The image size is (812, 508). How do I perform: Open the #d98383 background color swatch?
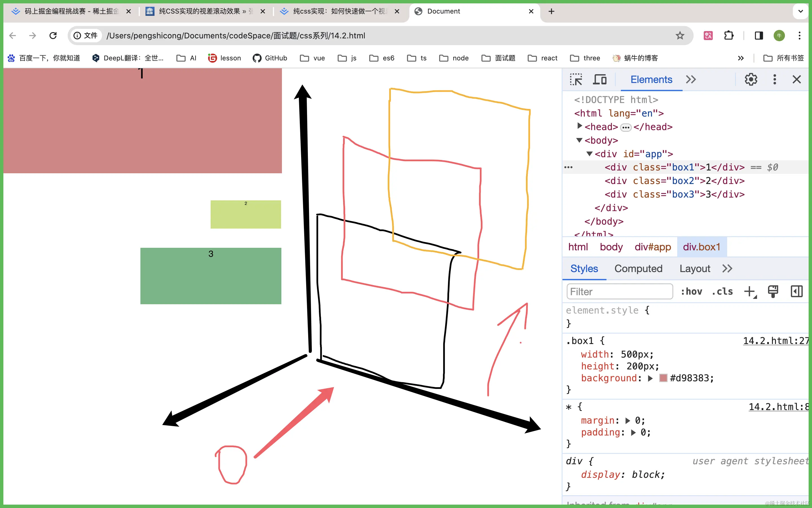click(x=663, y=378)
